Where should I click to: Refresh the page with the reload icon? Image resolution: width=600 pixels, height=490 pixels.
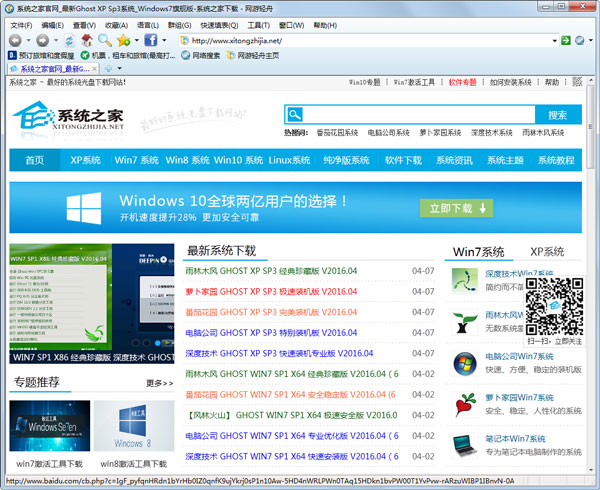(x=67, y=40)
